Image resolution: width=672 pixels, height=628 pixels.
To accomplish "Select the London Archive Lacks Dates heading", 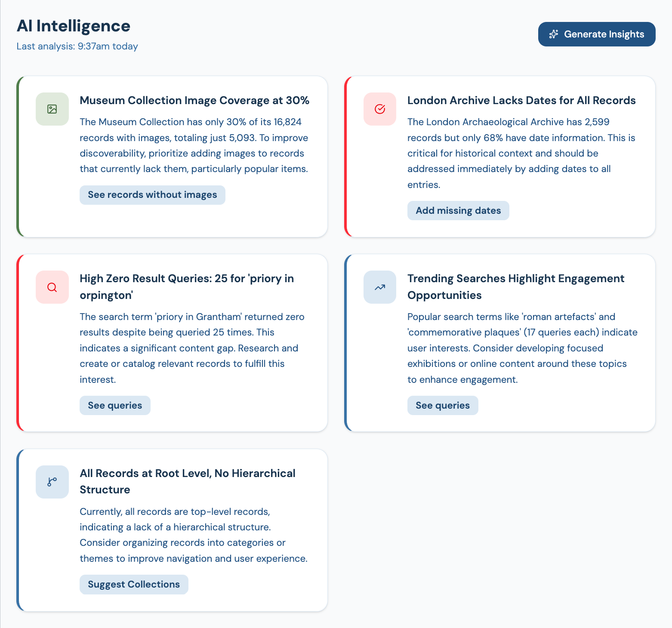I will (521, 100).
